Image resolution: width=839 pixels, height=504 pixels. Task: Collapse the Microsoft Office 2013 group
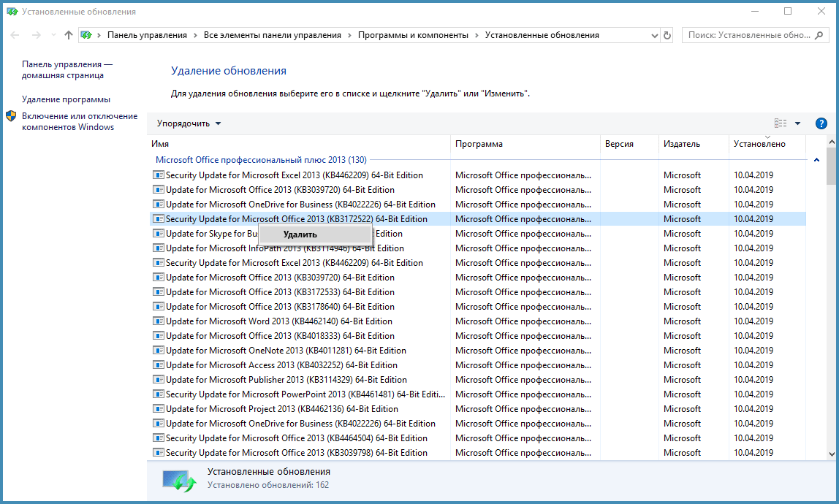tap(816, 160)
